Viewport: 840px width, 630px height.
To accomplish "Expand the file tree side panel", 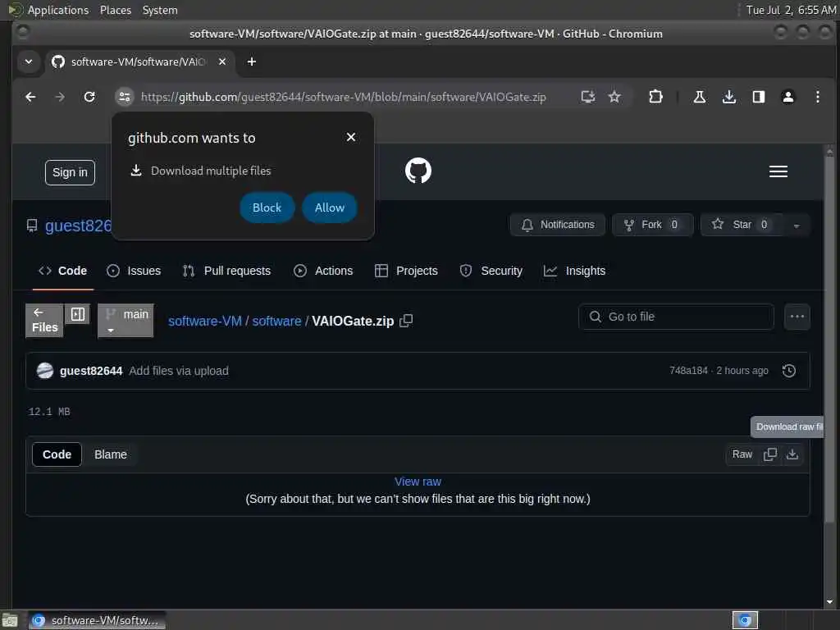I will [x=78, y=314].
